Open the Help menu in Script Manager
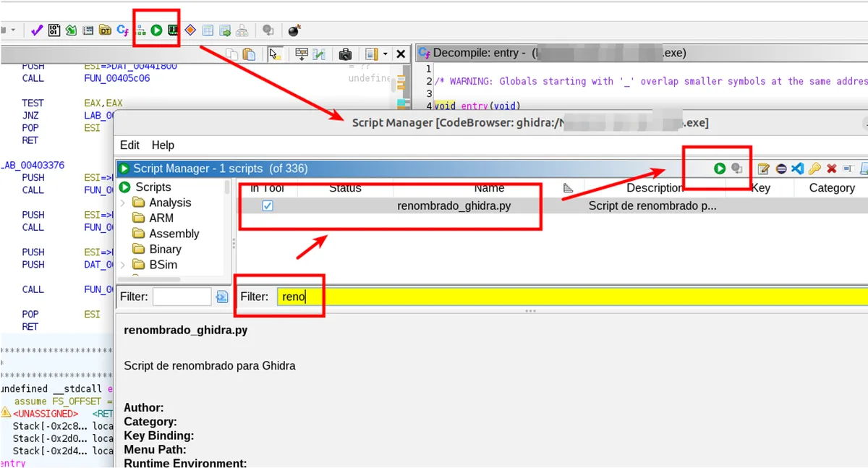 163,145
